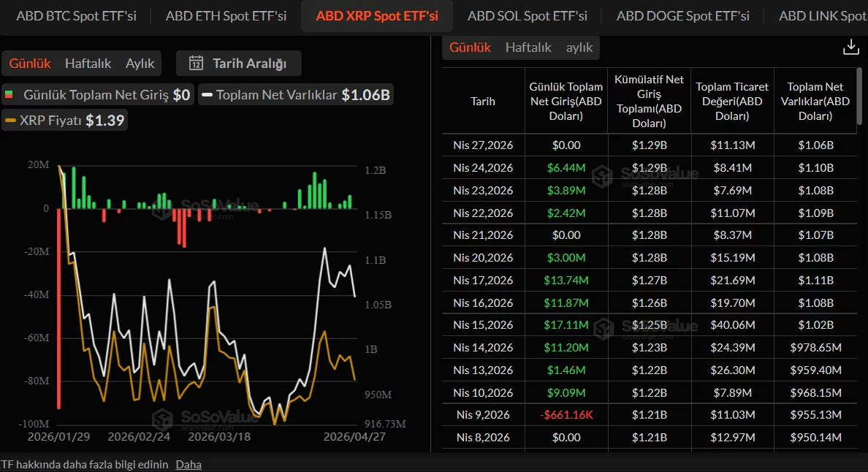
Task: Toggle the XRP Fiyatı chart series
Action: click(66, 121)
